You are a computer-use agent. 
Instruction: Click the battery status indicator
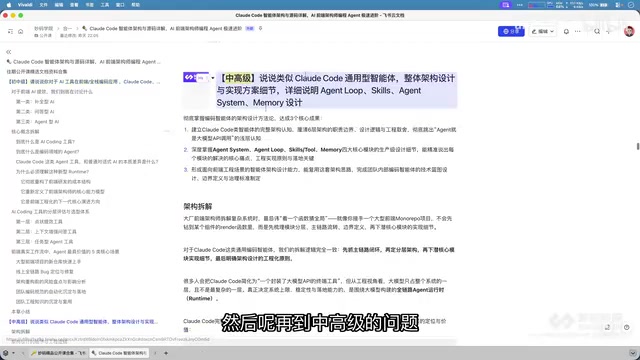coord(599,5)
